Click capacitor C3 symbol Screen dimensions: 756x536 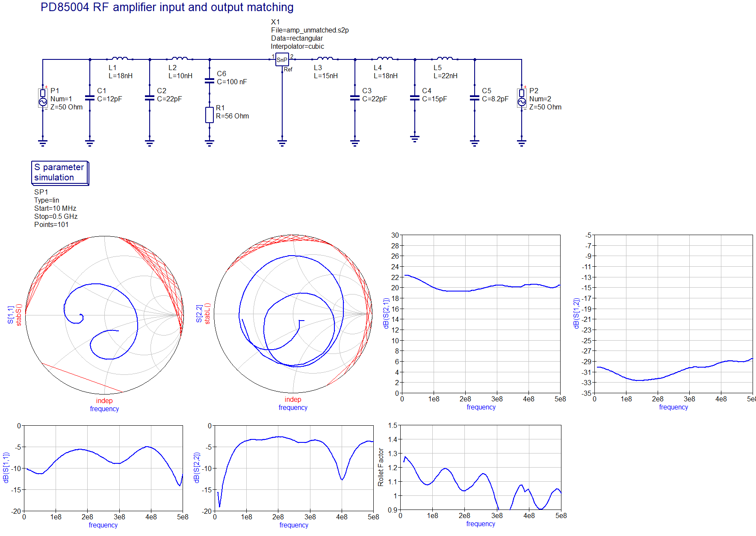click(x=355, y=98)
